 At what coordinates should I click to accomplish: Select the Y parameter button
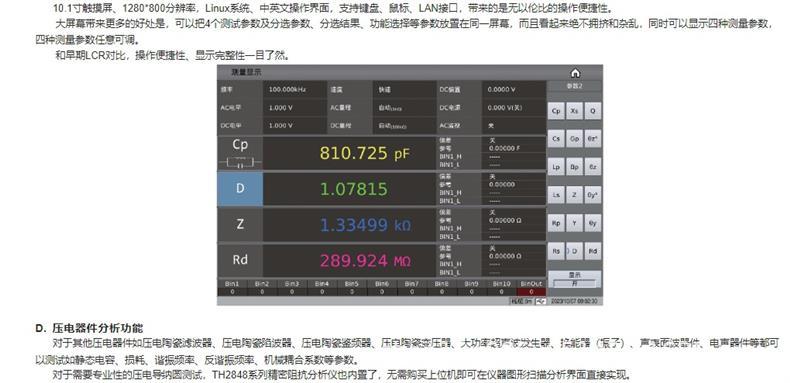[574, 223]
